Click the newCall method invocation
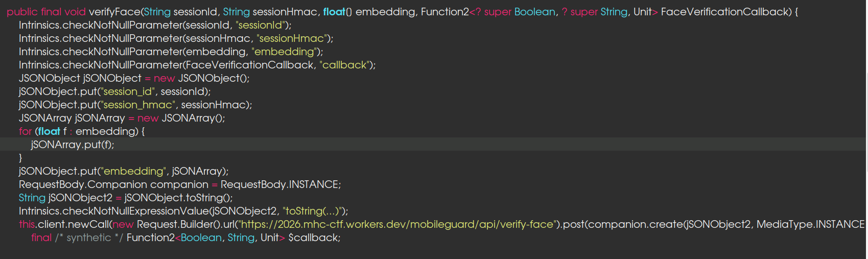 click(x=86, y=224)
